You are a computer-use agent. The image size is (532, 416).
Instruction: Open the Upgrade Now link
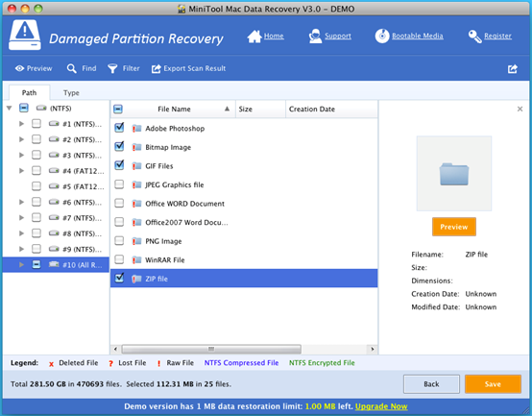(x=381, y=406)
